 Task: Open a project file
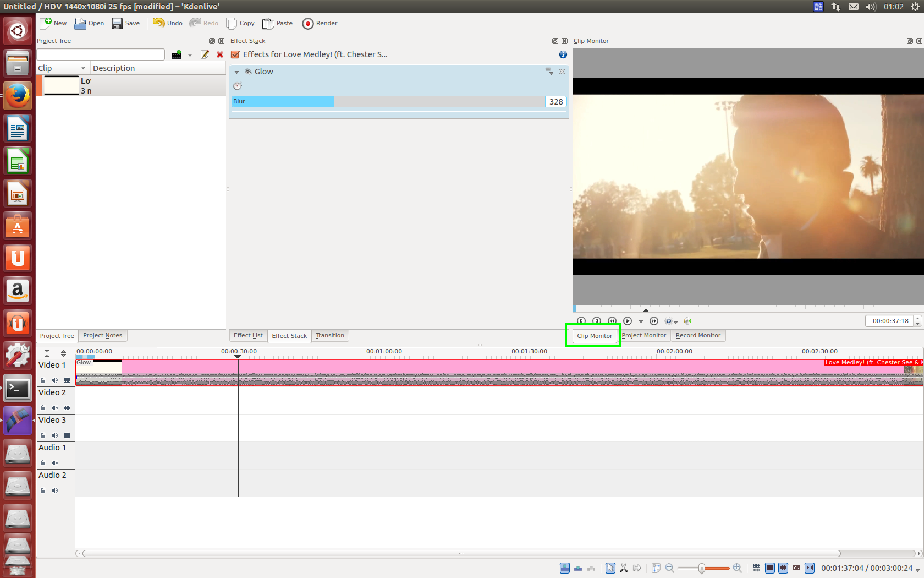pyautogui.click(x=89, y=23)
